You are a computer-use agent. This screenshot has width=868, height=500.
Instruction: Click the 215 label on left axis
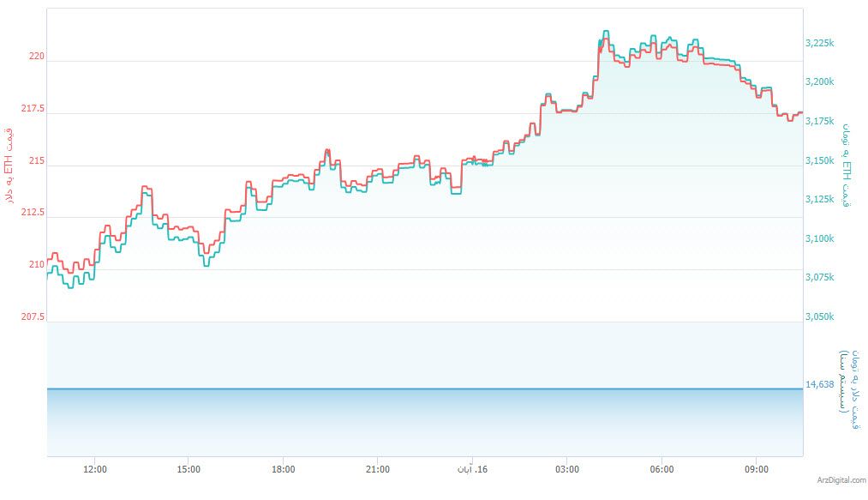tap(35, 161)
